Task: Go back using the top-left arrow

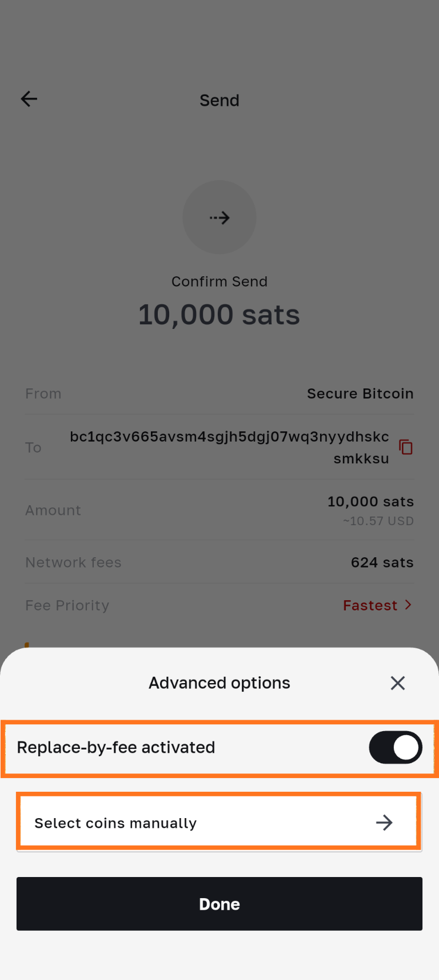Action: point(29,99)
